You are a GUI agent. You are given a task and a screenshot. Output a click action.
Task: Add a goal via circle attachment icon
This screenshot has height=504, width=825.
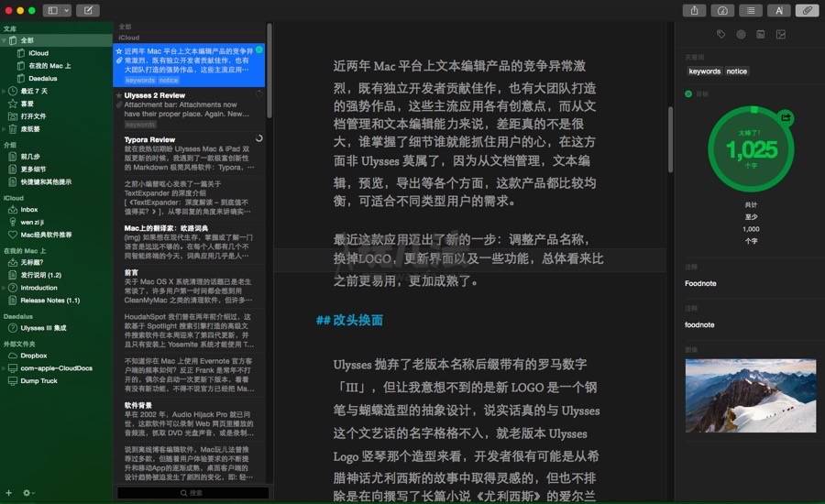[x=741, y=34]
